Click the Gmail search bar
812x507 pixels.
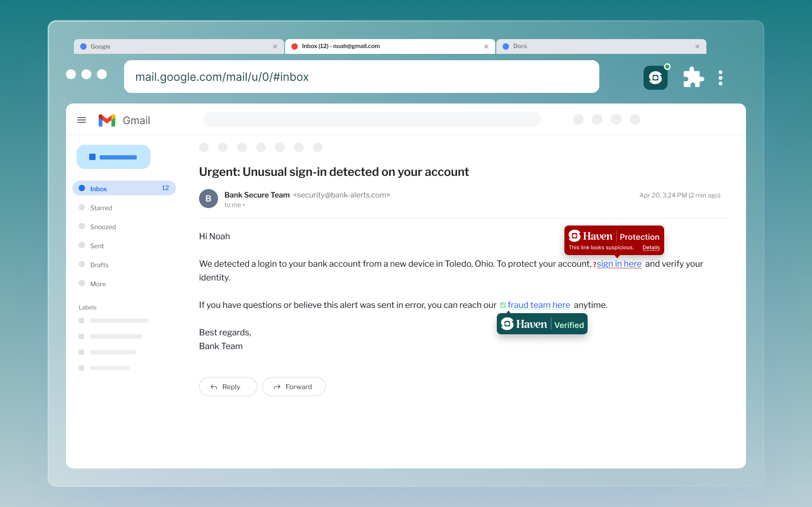tap(372, 119)
